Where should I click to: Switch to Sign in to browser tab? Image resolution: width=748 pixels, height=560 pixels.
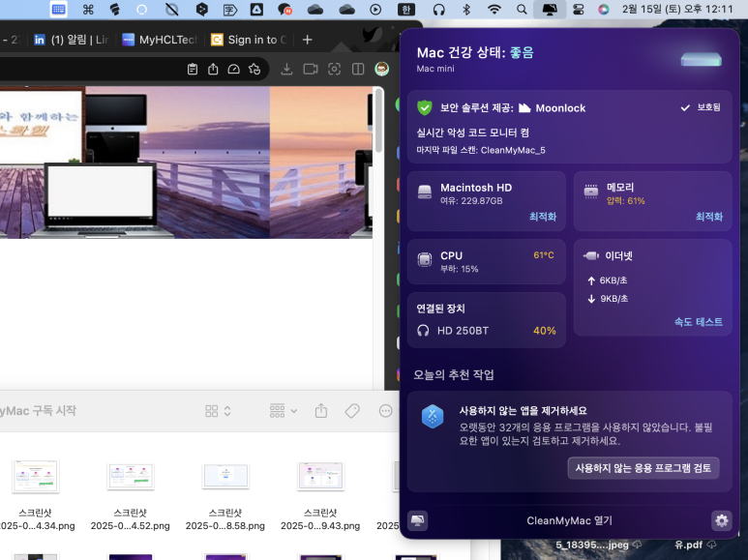pos(250,40)
